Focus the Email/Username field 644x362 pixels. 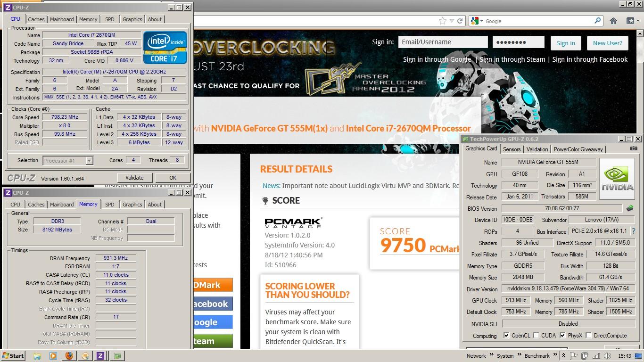click(443, 42)
